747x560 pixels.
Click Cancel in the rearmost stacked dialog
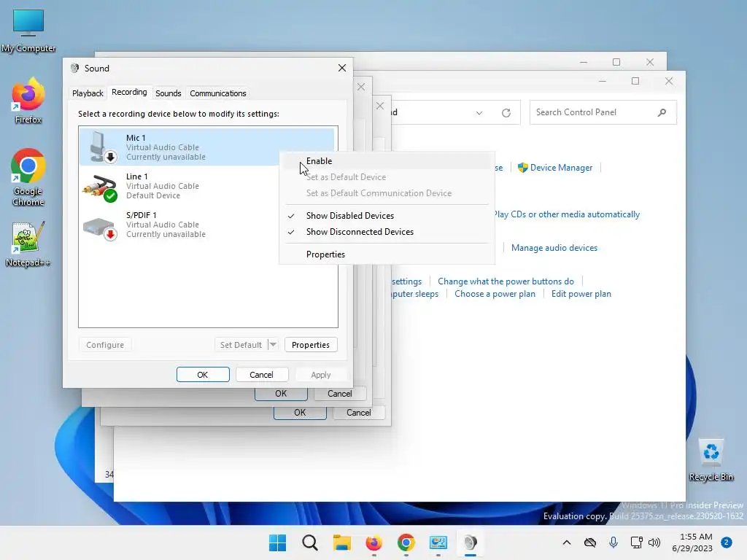359,413
